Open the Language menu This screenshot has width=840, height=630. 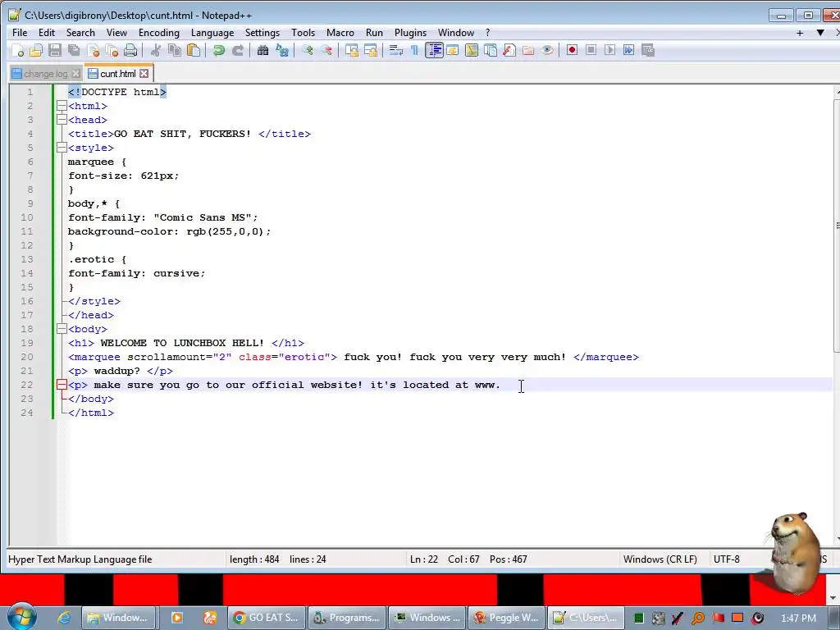pyautogui.click(x=212, y=33)
